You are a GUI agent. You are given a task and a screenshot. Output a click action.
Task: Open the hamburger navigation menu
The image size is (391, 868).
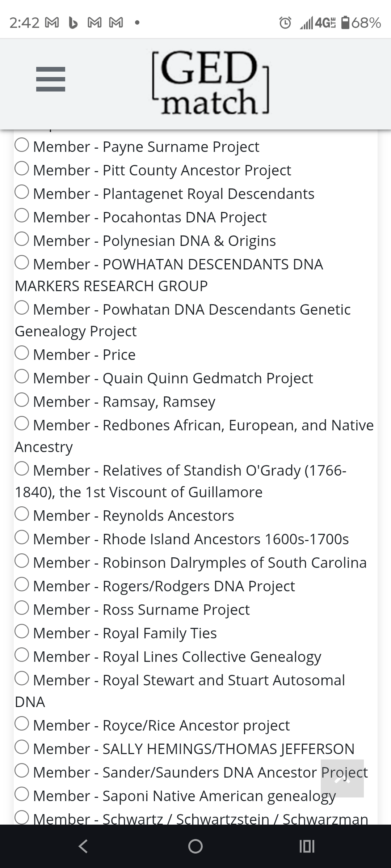[x=51, y=79]
